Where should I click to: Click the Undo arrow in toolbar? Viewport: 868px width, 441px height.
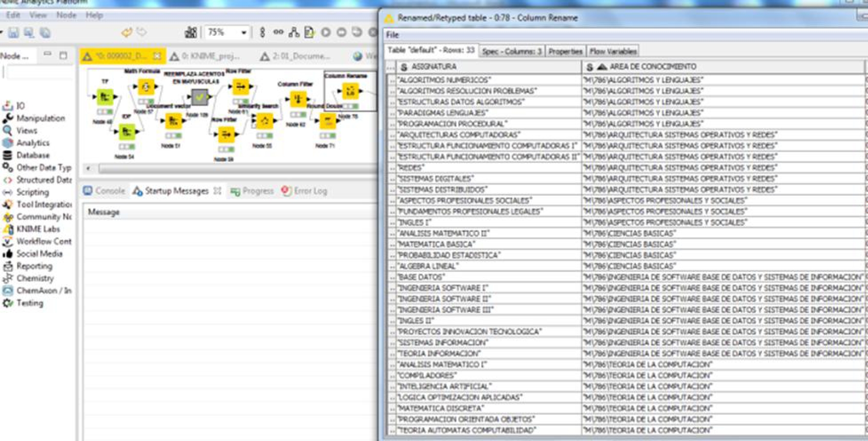127,33
